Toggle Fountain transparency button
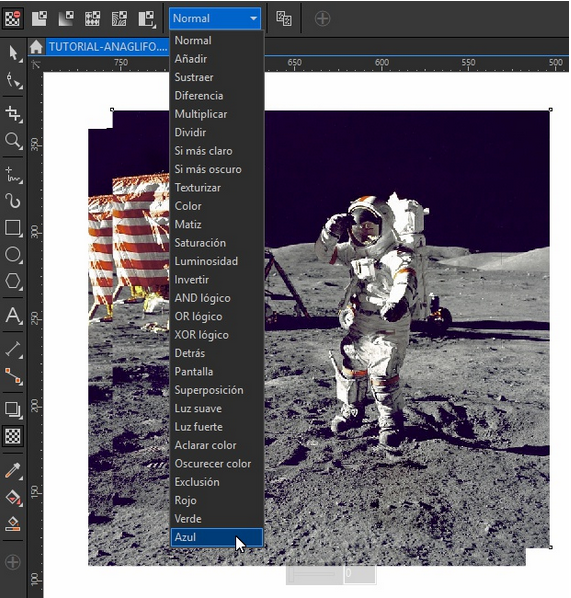This screenshot has width=571, height=598. coord(66,18)
